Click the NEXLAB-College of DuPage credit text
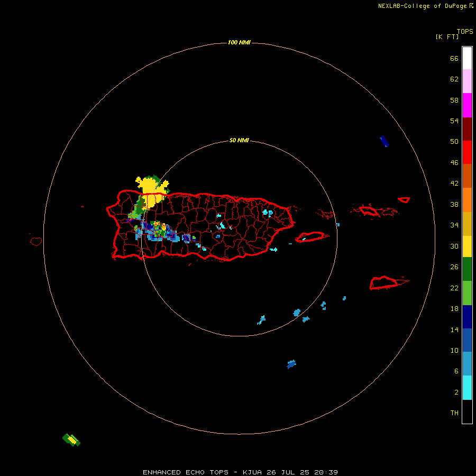The image size is (476, 476). [422, 6]
